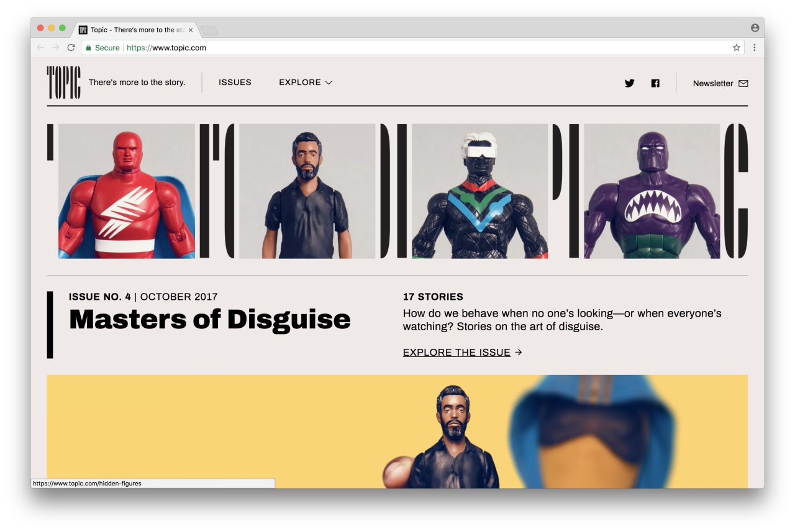Close the Topic browser tab
The image size is (795, 532).
pos(191,30)
